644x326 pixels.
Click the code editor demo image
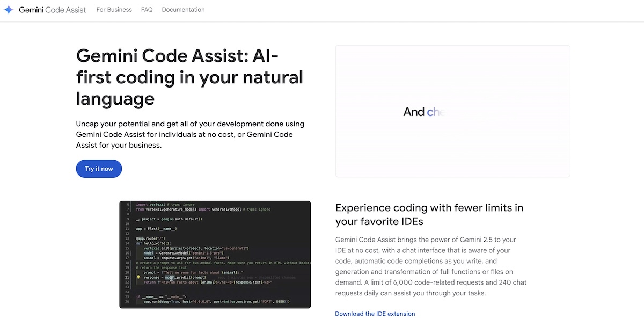coord(215,255)
